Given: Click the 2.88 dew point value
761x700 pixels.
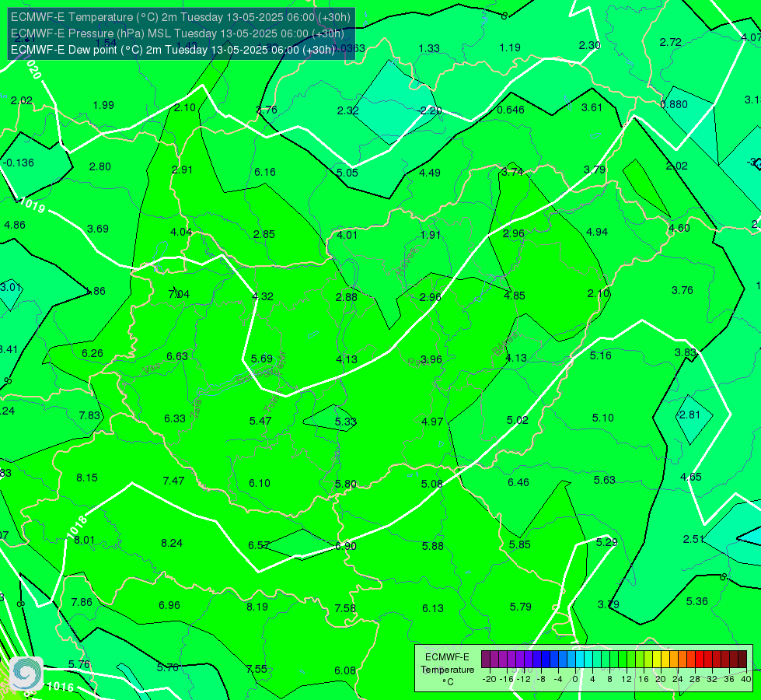Looking at the screenshot, I should (x=347, y=297).
